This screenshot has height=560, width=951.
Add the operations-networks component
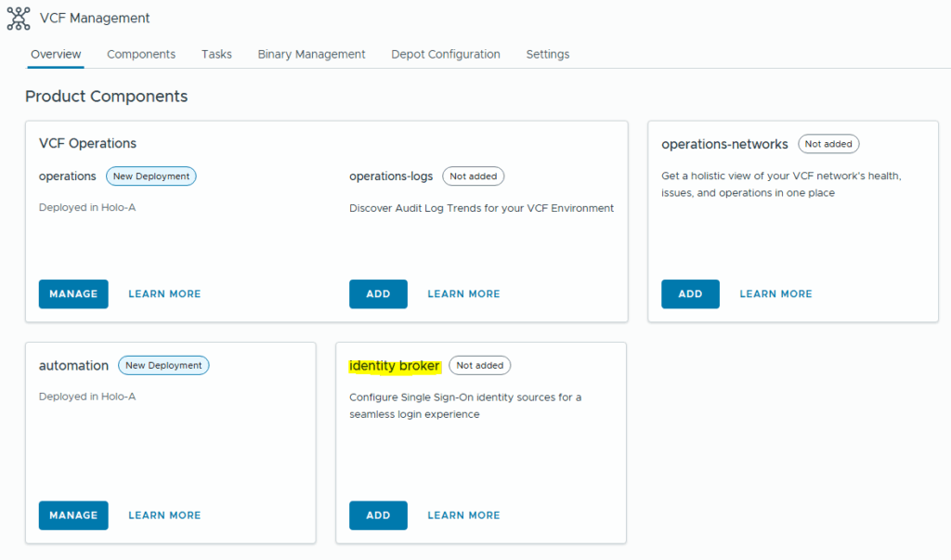click(690, 293)
